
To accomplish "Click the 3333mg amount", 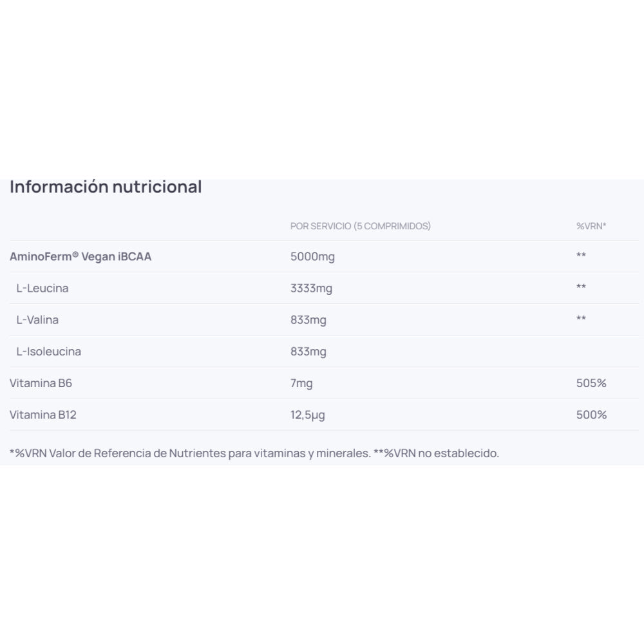I will click(x=311, y=288).
